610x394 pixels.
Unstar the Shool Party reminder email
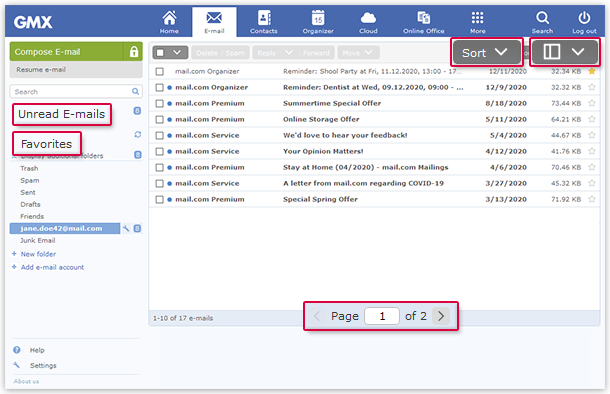coord(592,71)
